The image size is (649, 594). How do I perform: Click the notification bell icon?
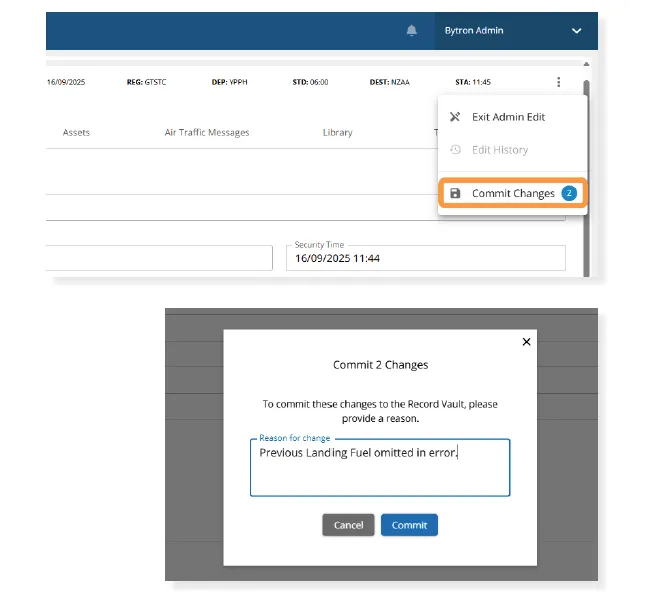tap(412, 31)
